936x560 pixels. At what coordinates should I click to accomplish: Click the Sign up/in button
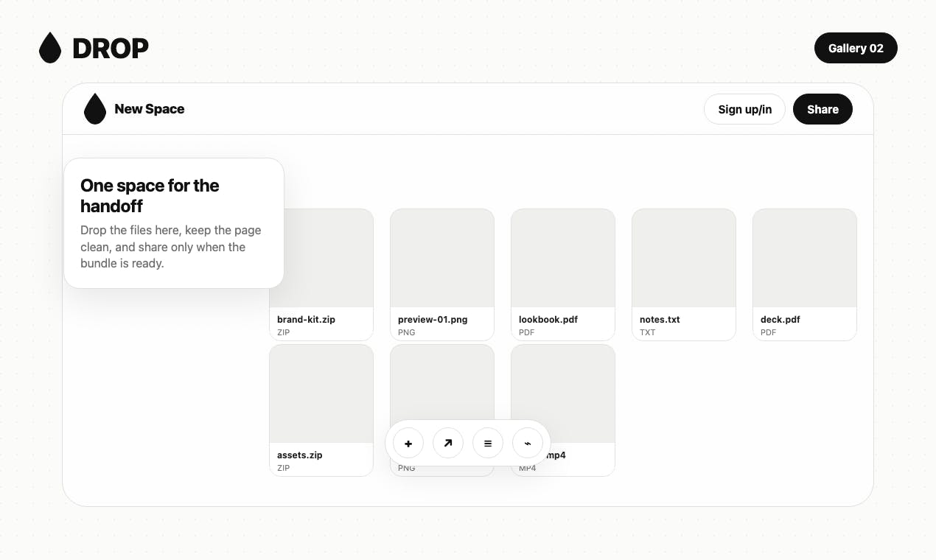744,109
